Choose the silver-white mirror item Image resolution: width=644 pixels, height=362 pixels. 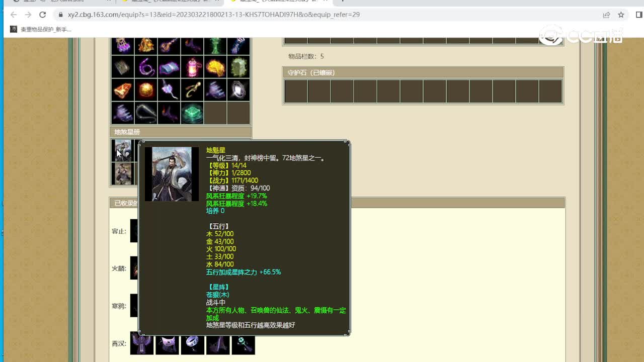[238, 89]
